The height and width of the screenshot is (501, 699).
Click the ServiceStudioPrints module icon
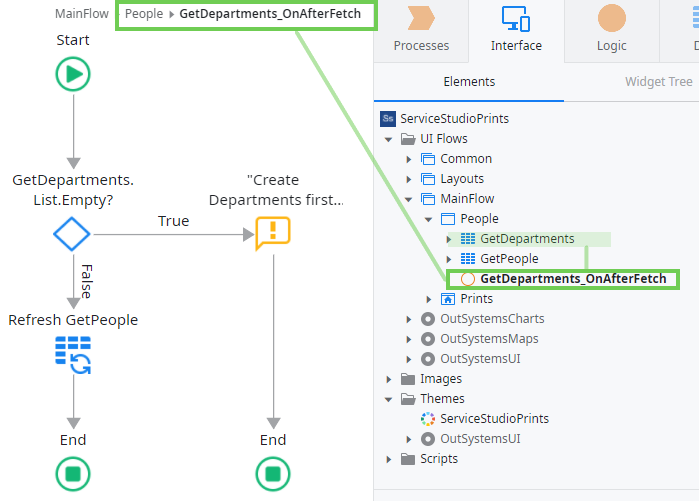coord(388,119)
